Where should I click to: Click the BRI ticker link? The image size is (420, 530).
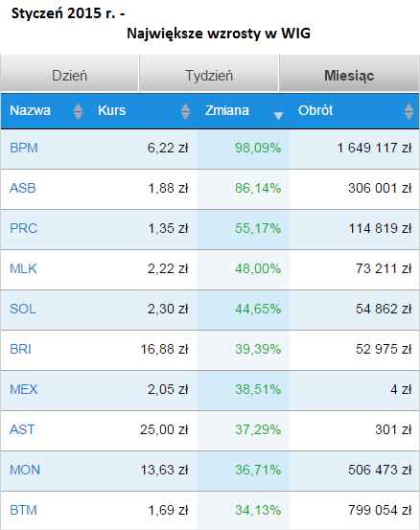(x=21, y=349)
